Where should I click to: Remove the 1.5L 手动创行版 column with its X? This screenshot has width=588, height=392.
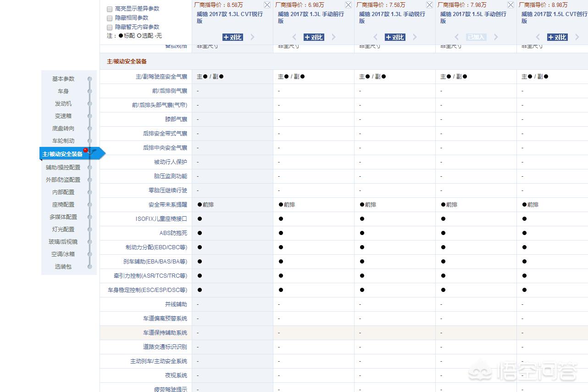point(510,5)
